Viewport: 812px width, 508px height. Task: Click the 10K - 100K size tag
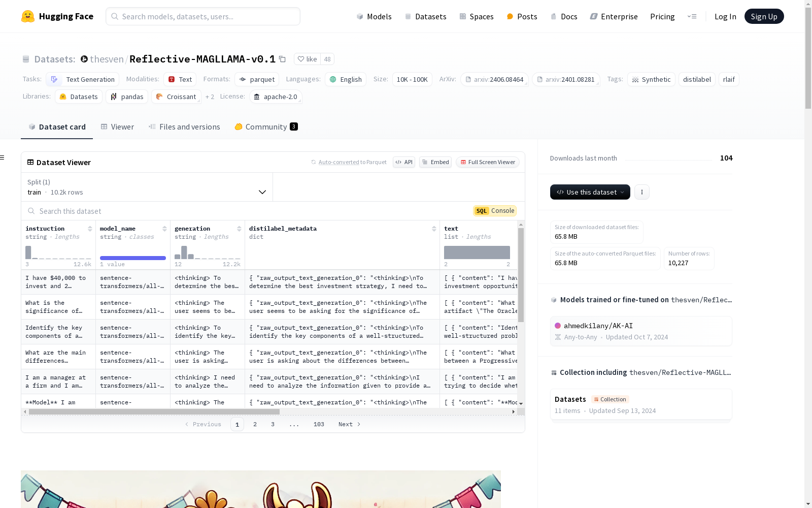(412, 79)
